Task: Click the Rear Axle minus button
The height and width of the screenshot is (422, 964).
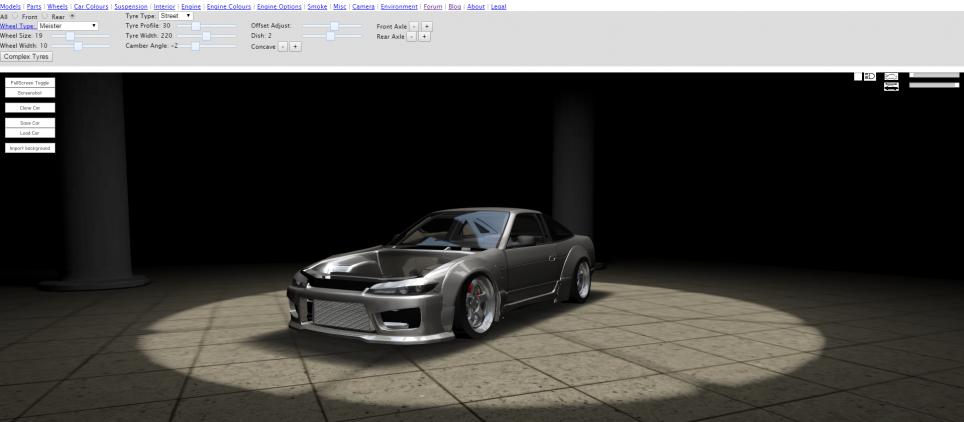Action: point(411,36)
